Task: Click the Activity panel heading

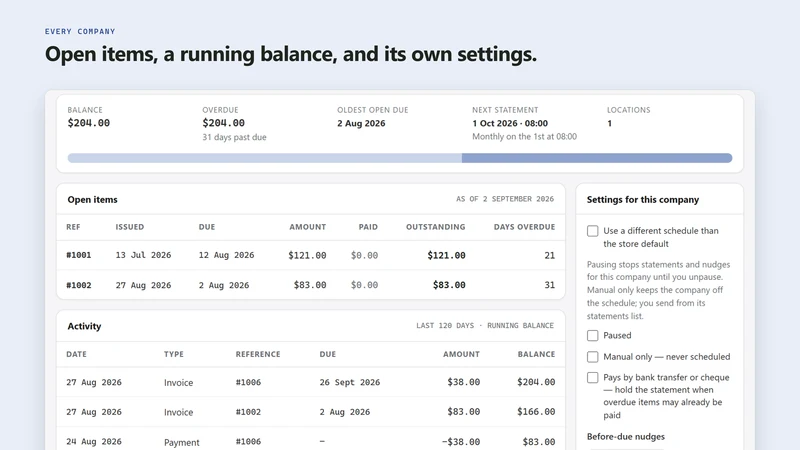Action: 84,326
